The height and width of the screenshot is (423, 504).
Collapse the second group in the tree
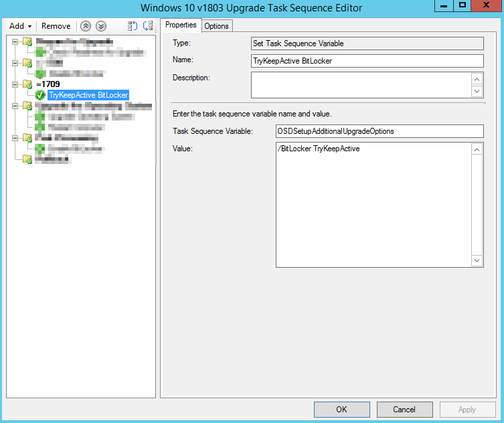coord(15,63)
